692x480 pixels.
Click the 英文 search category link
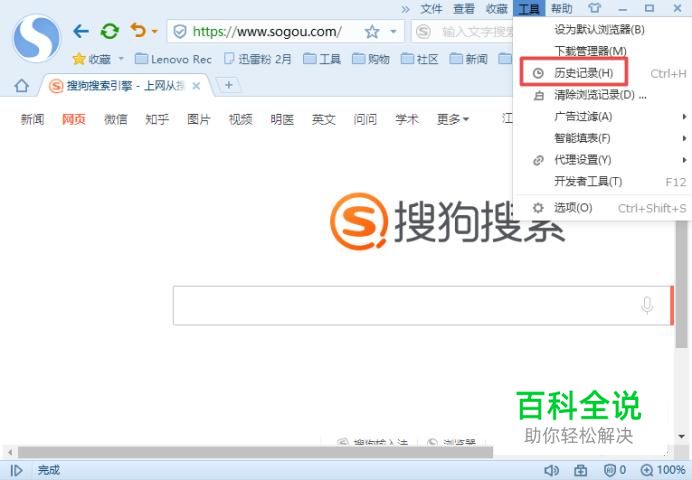pos(323,119)
